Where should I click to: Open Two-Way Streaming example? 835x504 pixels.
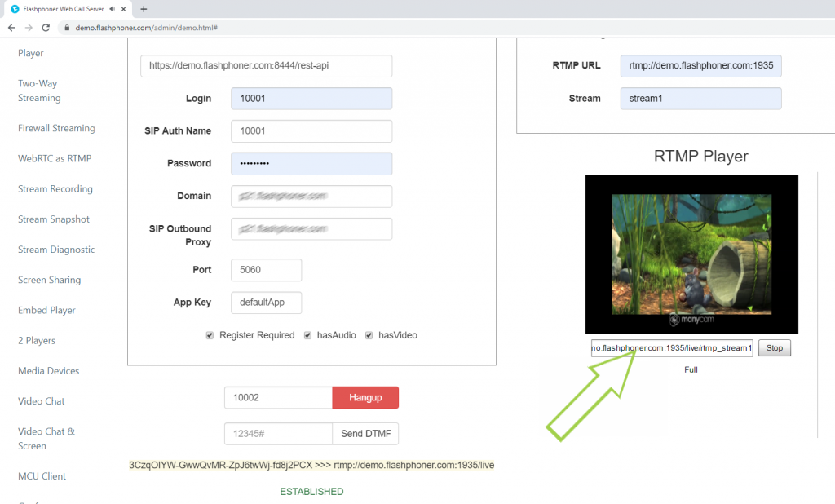tap(39, 91)
